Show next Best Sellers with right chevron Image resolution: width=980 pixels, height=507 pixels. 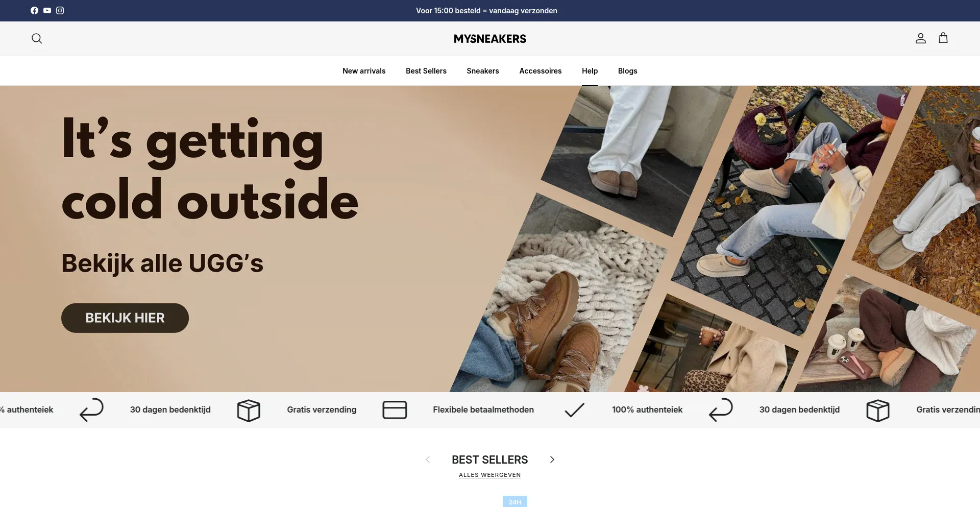(x=552, y=460)
